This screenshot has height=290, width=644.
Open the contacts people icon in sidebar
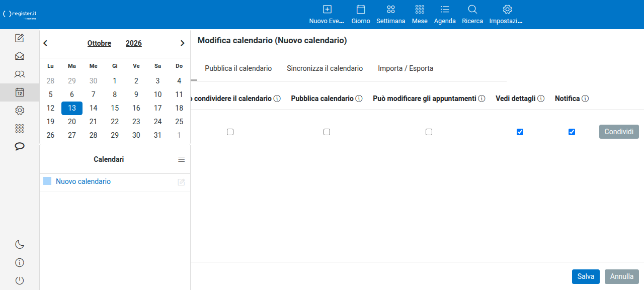[20, 74]
